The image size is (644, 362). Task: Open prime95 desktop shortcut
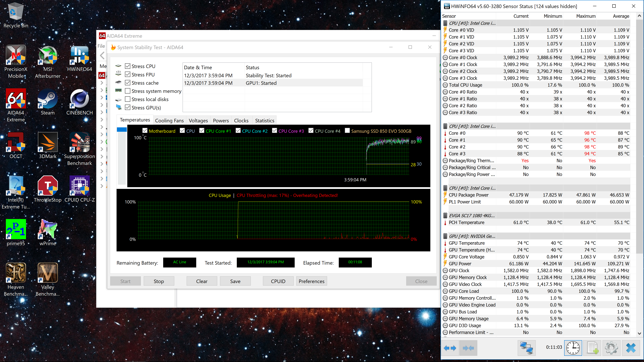point(16,232)
